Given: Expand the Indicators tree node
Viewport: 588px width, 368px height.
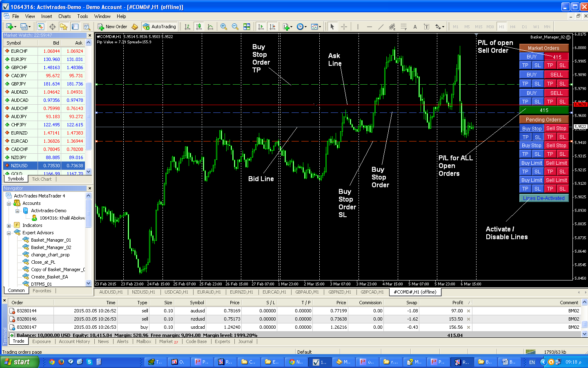Looking at the screenshot, I should 9,225.
